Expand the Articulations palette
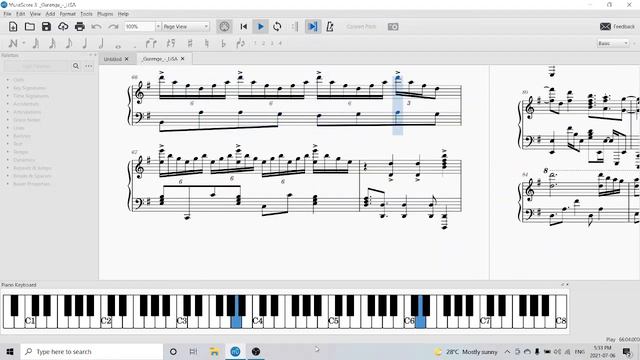Image resolution: width=640 pixels, height=360 pixels. pos(27,112)
